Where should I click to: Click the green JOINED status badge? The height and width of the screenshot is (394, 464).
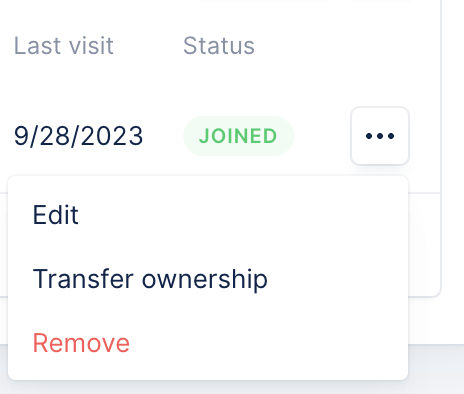point(238,136)
